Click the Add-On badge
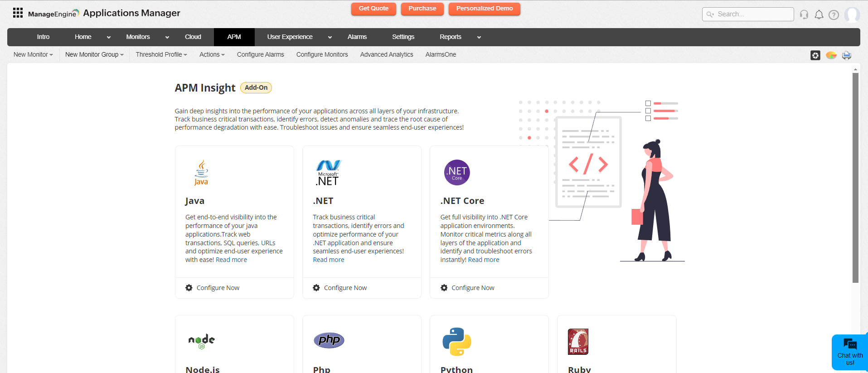 pyautogui.click(x=256, y=87)
